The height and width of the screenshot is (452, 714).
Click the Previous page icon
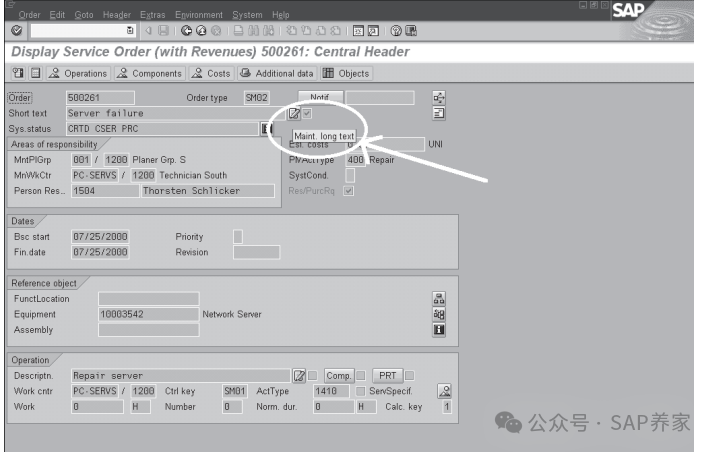306,30
